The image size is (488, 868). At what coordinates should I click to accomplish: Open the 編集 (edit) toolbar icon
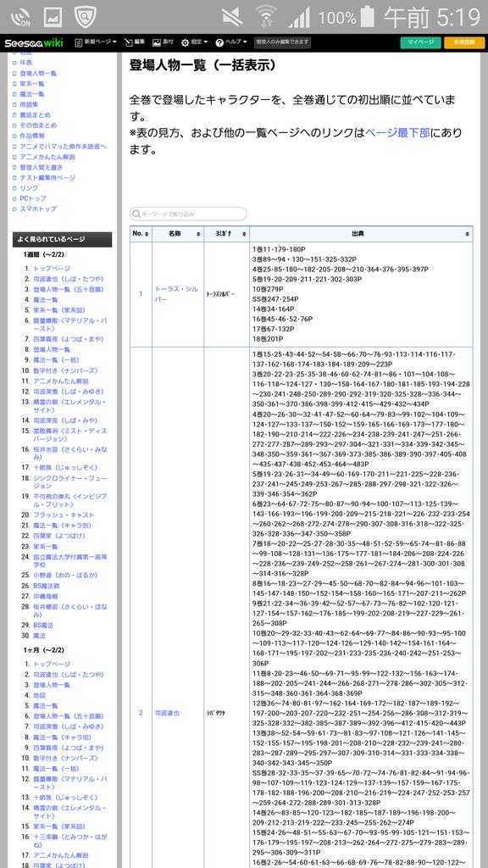(x=135, y=42)
